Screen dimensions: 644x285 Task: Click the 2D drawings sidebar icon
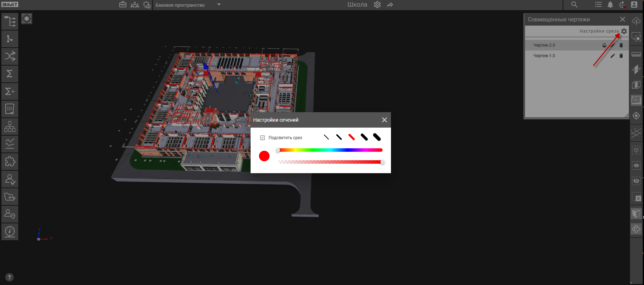[10, 109]
